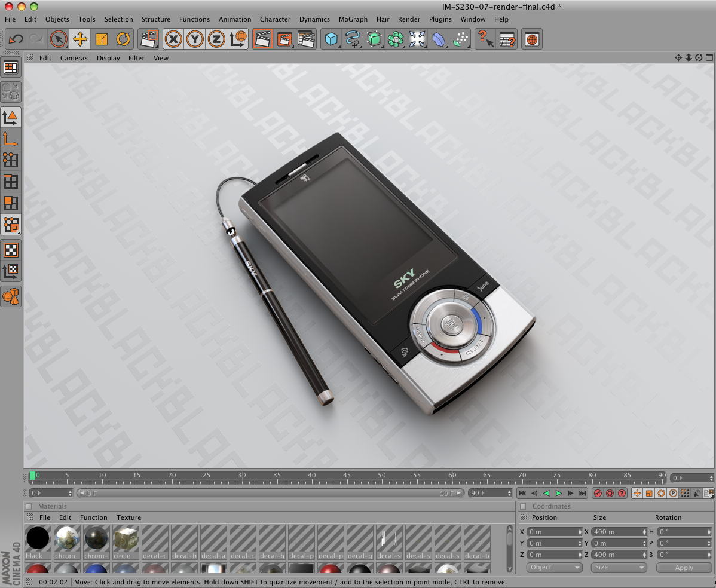Image resolution: width=716 pixels, height=588 pixels.
Task: Open the MoGraph menu
Action: [x=353, y=19]
